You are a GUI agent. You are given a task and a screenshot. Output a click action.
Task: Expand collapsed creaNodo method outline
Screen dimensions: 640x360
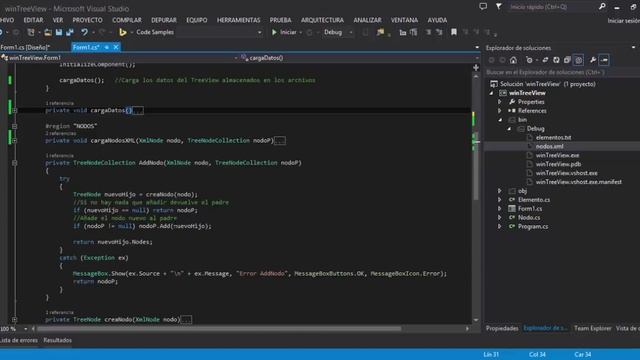(x=14, y=320)
